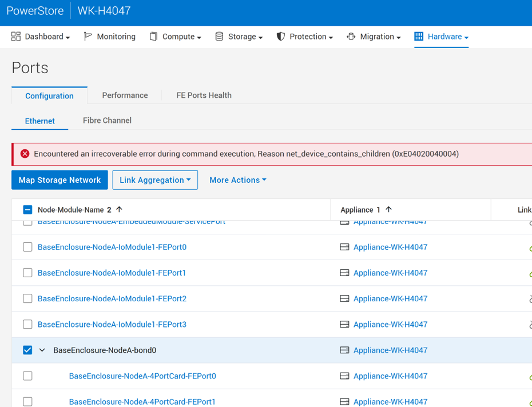Click the WK-H4047 cluster name
This screenshot has height=407, width=532.
(104, 10)
